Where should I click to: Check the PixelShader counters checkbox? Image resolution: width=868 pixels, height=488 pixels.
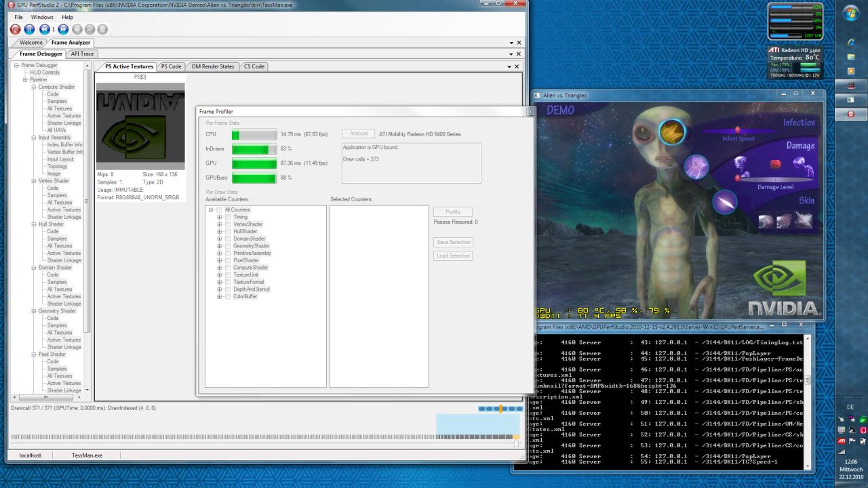pyautogui.click(x=228, y=260)
